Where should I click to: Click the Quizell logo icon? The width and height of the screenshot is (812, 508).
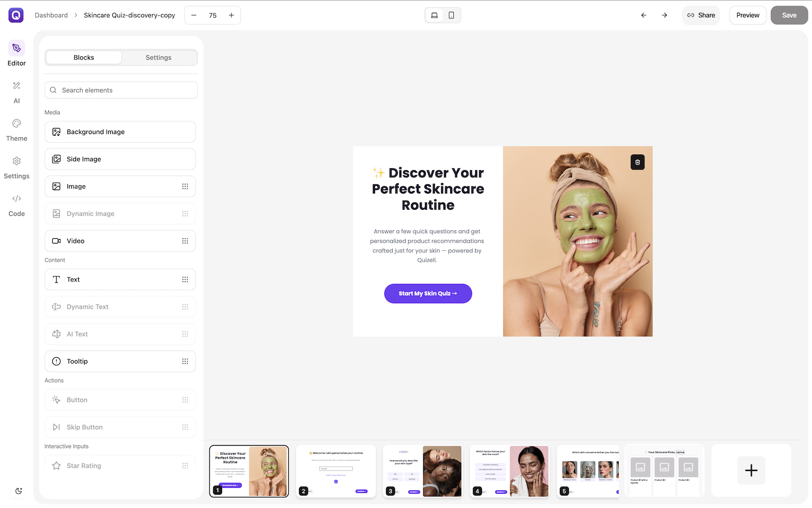(x=16, y=15)
